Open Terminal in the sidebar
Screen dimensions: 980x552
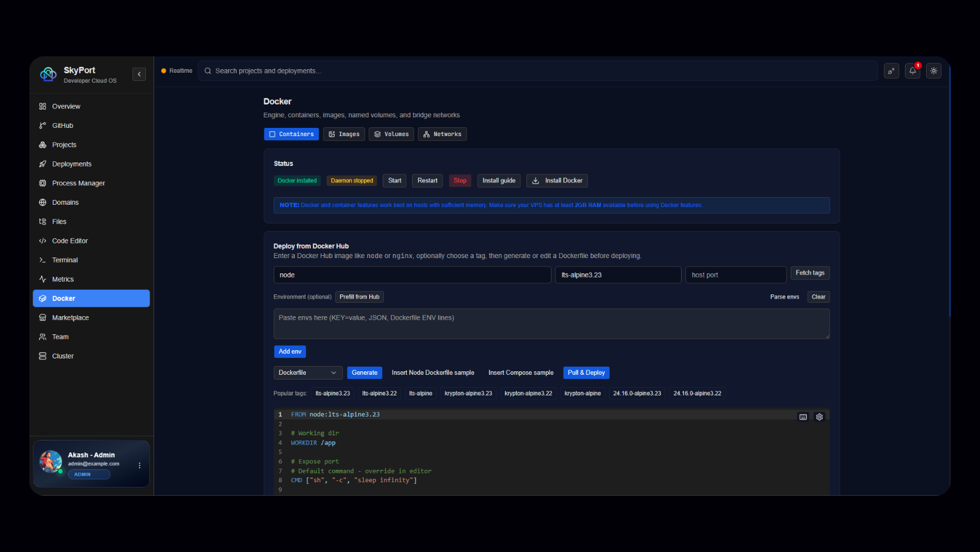[x=91, y=260]
